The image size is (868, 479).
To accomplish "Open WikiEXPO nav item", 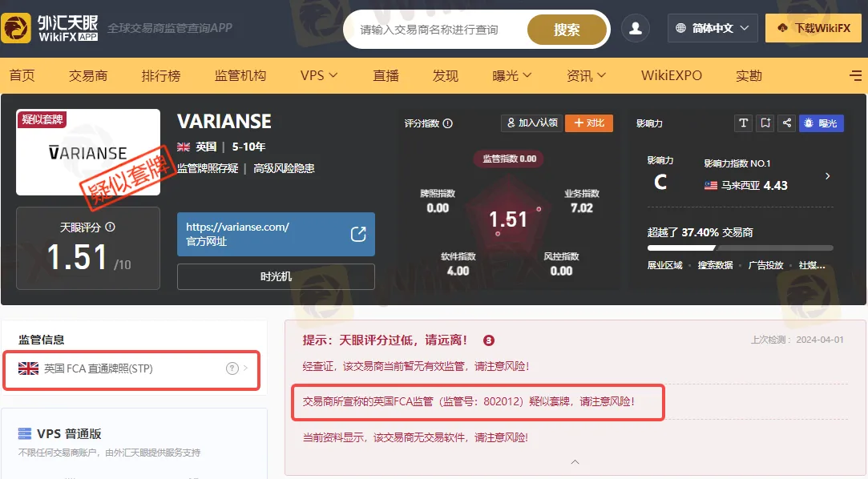I will (x=672, y=75).
